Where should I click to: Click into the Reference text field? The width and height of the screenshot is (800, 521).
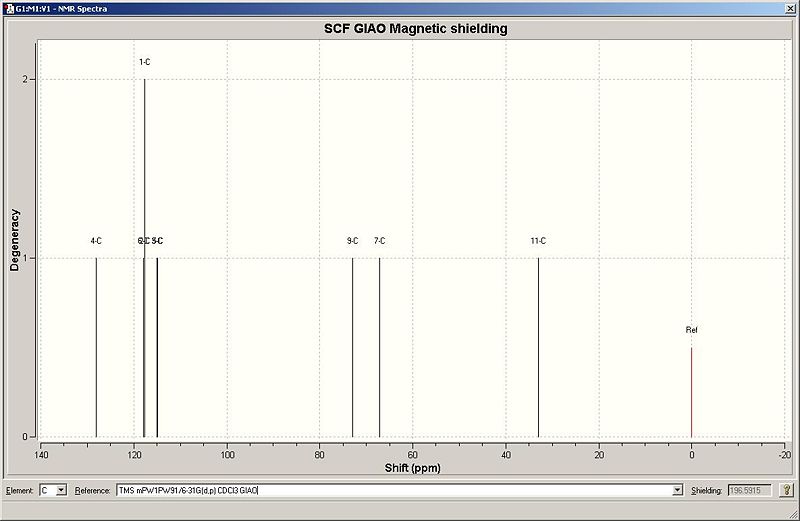pos(394,490)
